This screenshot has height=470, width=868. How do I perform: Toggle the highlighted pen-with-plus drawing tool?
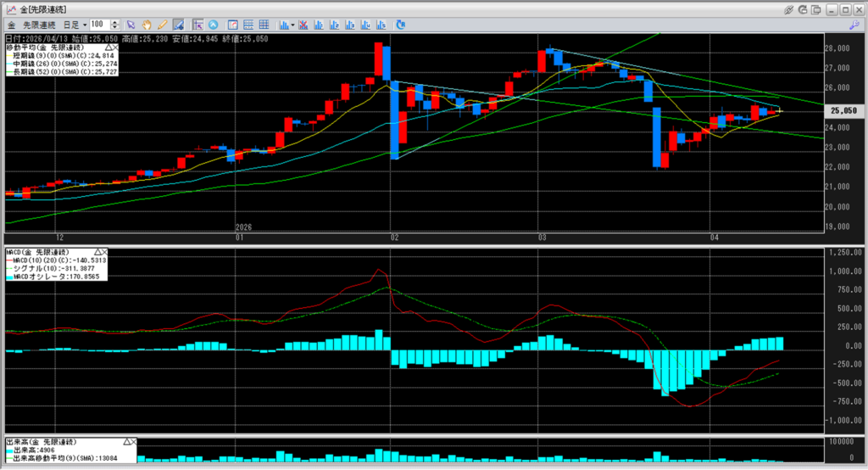178,25
